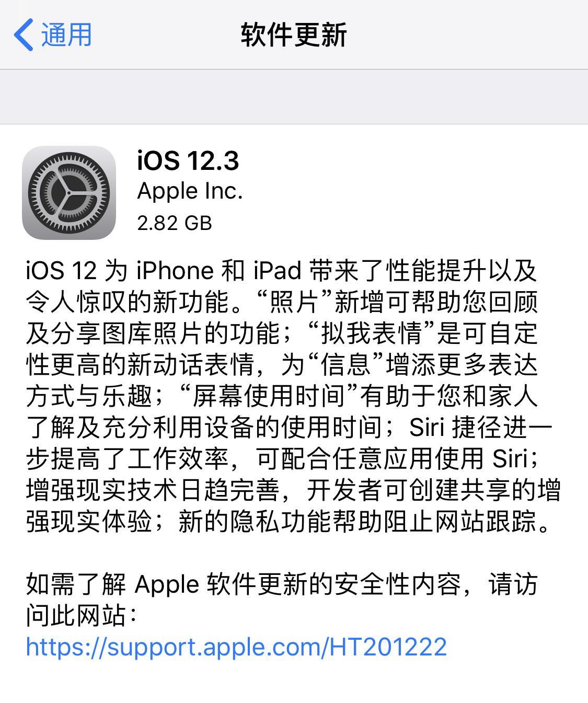Tap the Settings gear app icon
This screenshot has height=703, width=588.
[x=69, y=192]
